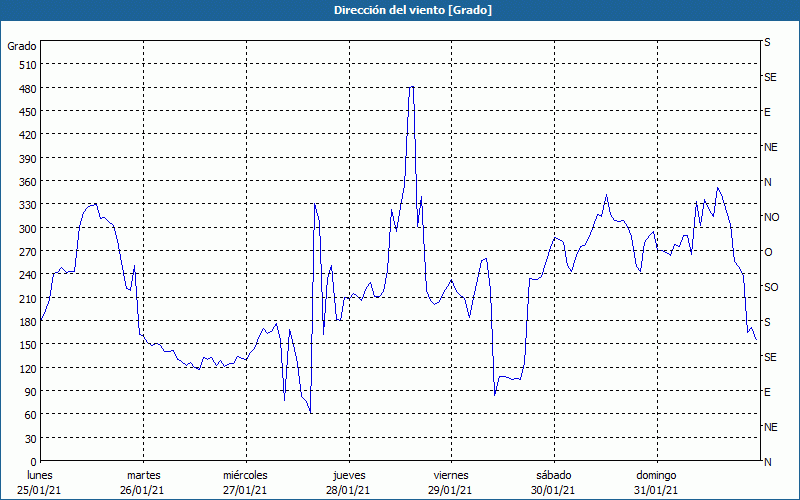
Task: Select the 480 value on the degree axis
Action: (28, 89)
